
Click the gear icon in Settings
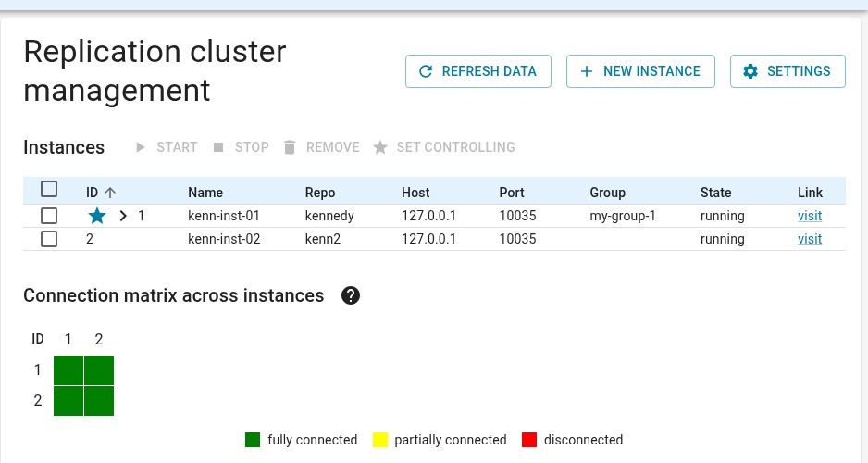point(750,71)
